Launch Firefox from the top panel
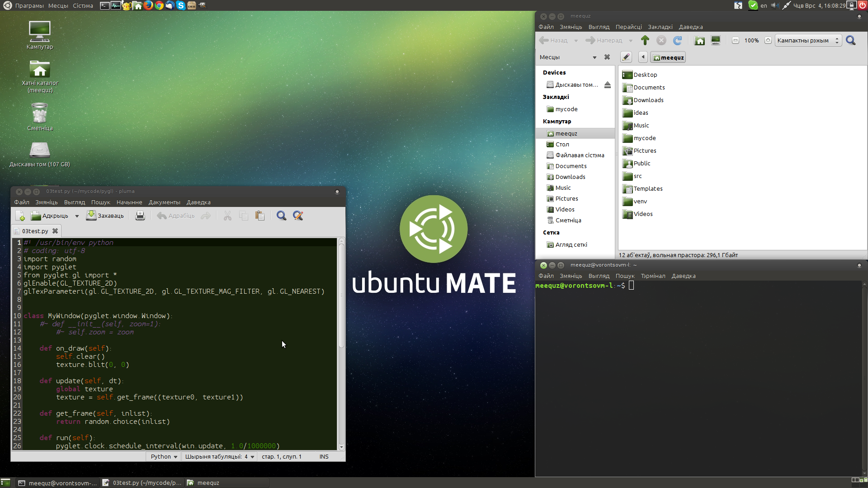868x488 pixels. [148, 5]
